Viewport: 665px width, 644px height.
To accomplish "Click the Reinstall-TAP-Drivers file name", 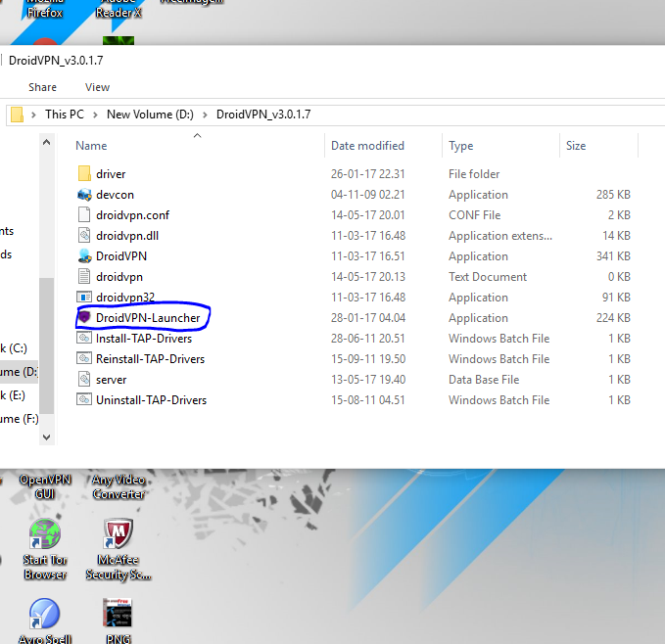I will (150, 359).
